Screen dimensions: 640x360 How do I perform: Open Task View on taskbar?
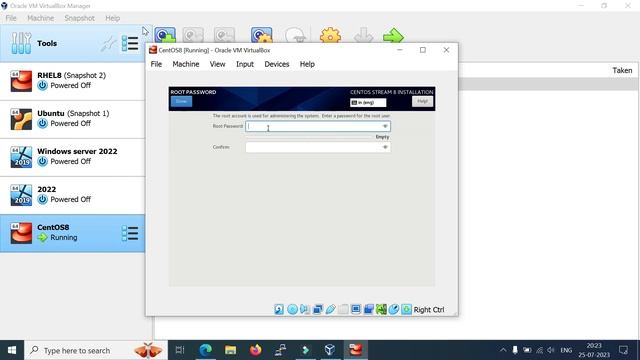coord(180,350)
